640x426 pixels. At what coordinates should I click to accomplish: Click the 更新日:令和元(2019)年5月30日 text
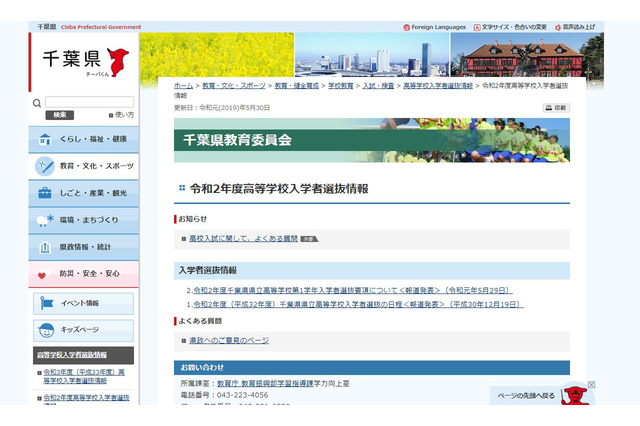(x=222, y=108)
